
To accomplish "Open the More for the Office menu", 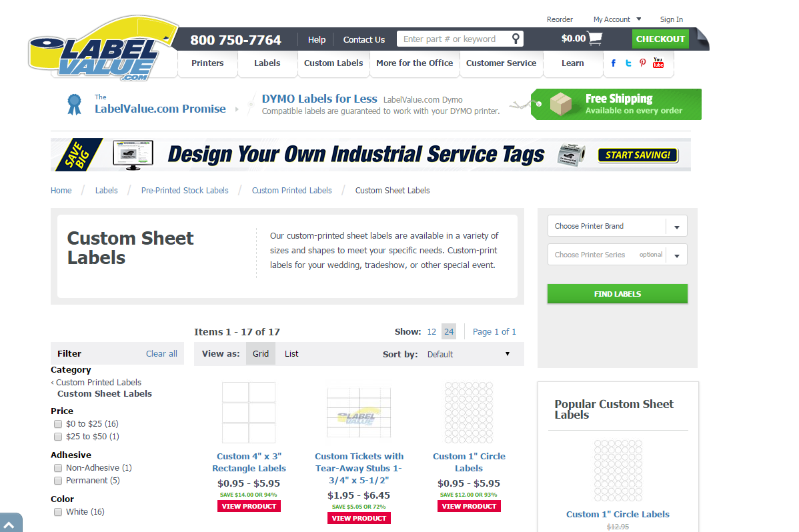I will click(x=414, y=63).
